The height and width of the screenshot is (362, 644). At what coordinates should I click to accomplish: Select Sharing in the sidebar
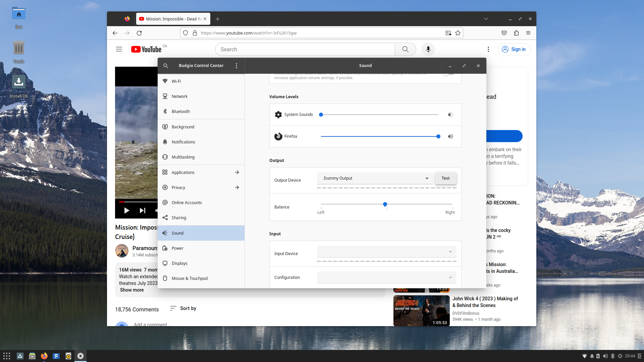(201, 218)
